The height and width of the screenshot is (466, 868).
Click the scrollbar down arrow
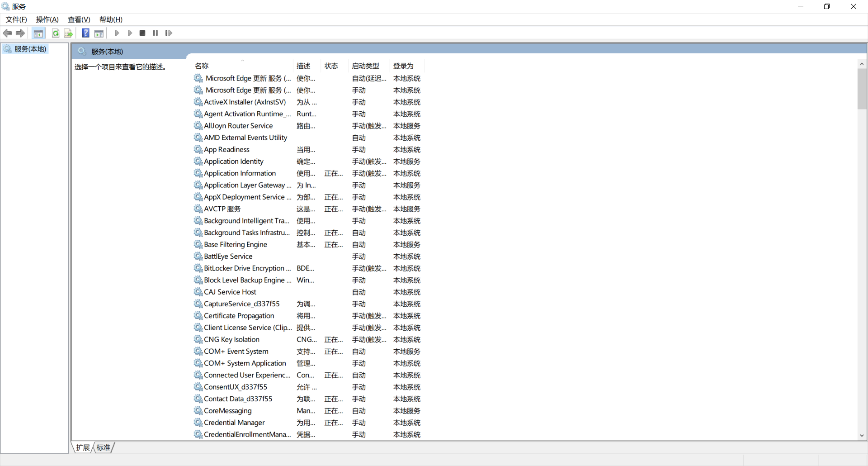point(862,436)
